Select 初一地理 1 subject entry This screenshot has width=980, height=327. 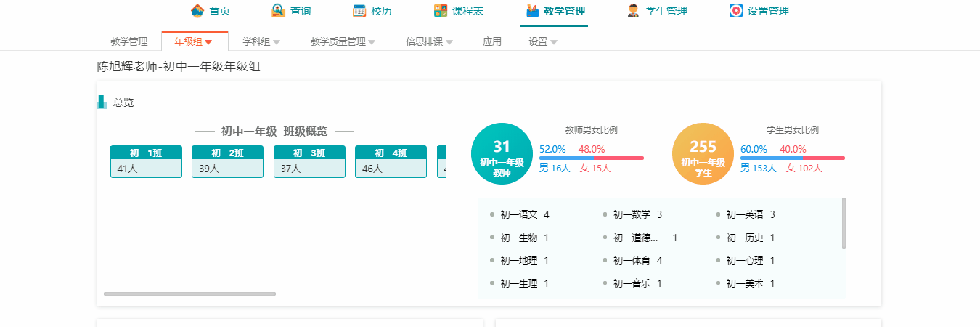click(520, 260)
